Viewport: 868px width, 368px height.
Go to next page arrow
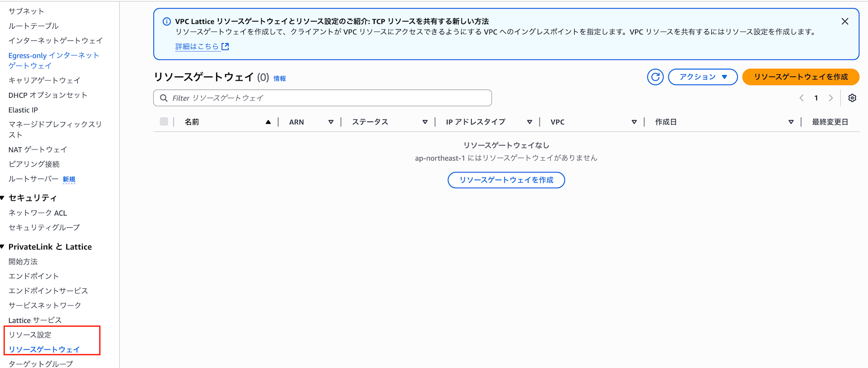(x=831, y=98)
